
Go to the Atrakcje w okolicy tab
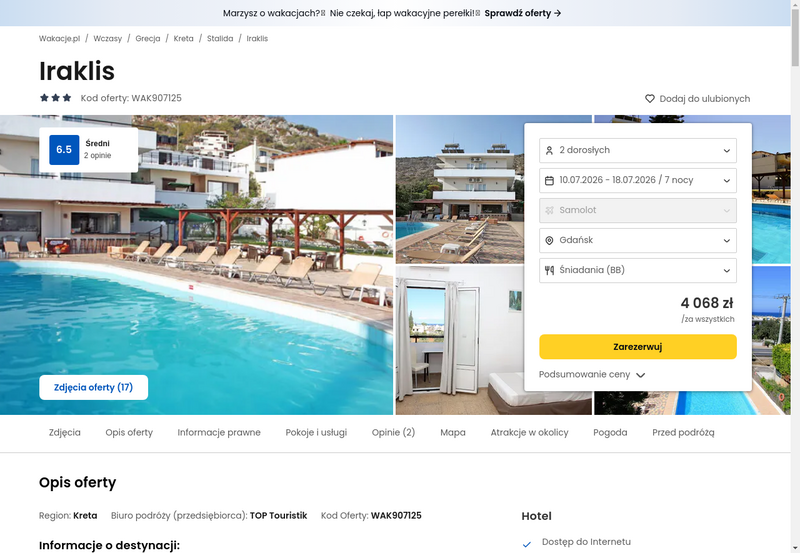[529, 433]
